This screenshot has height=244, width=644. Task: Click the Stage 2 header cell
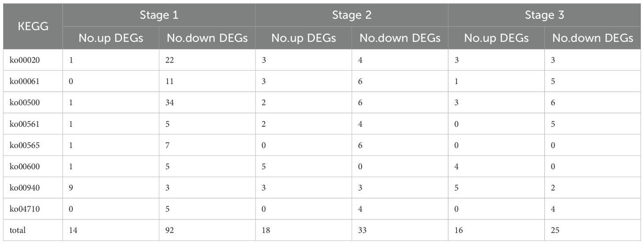tap(352, 15)
